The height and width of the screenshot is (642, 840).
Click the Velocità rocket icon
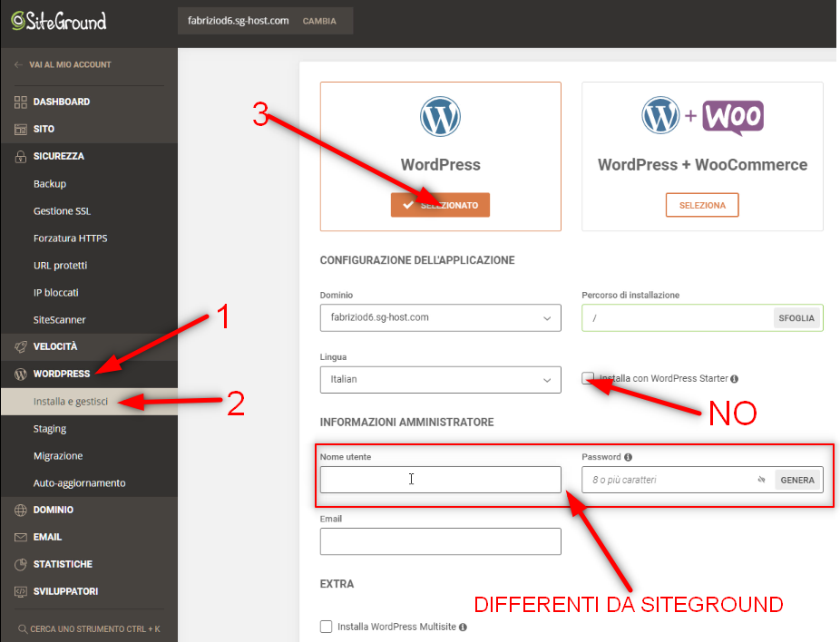click(20, 346)
